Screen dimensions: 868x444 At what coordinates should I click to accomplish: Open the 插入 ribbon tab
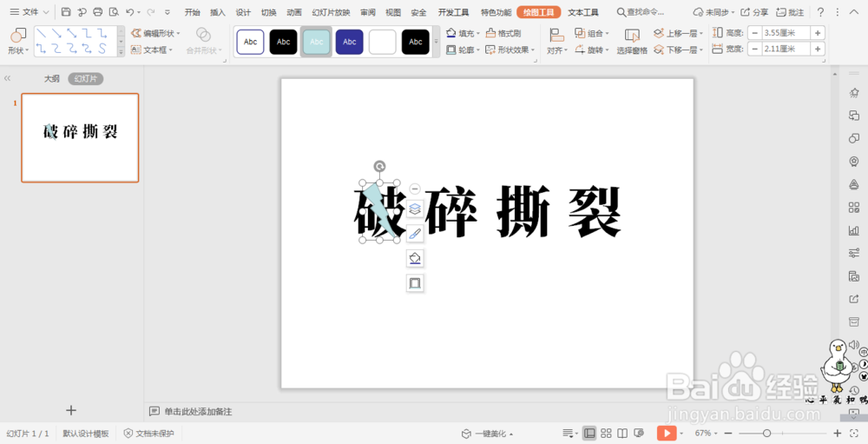(218, 11)
